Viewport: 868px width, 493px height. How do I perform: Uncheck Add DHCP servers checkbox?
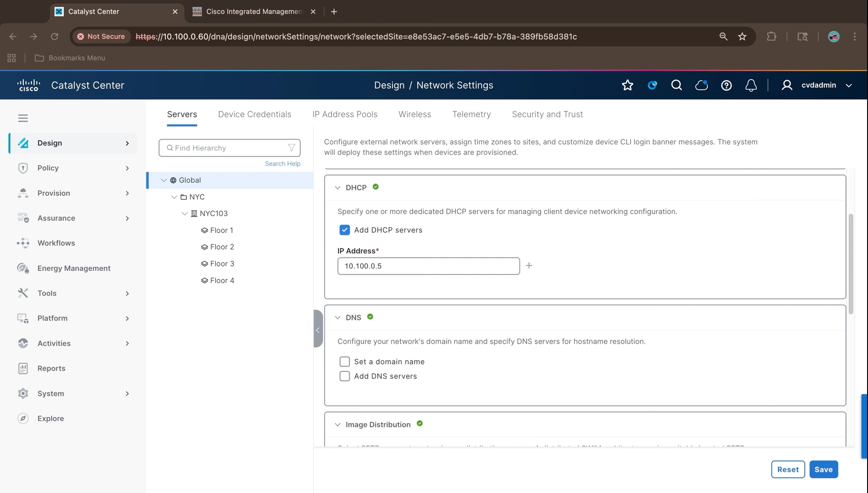[345, 230]
